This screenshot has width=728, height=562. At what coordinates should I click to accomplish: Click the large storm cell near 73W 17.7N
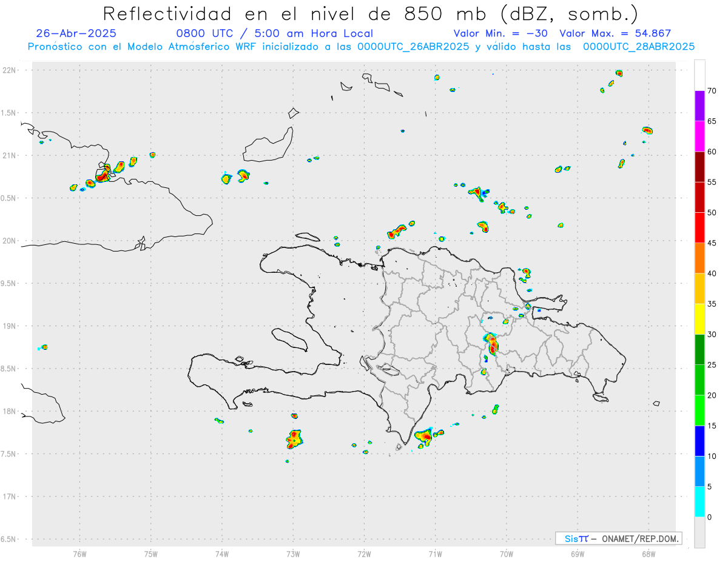pyautogui.click(x=295, y=438)
